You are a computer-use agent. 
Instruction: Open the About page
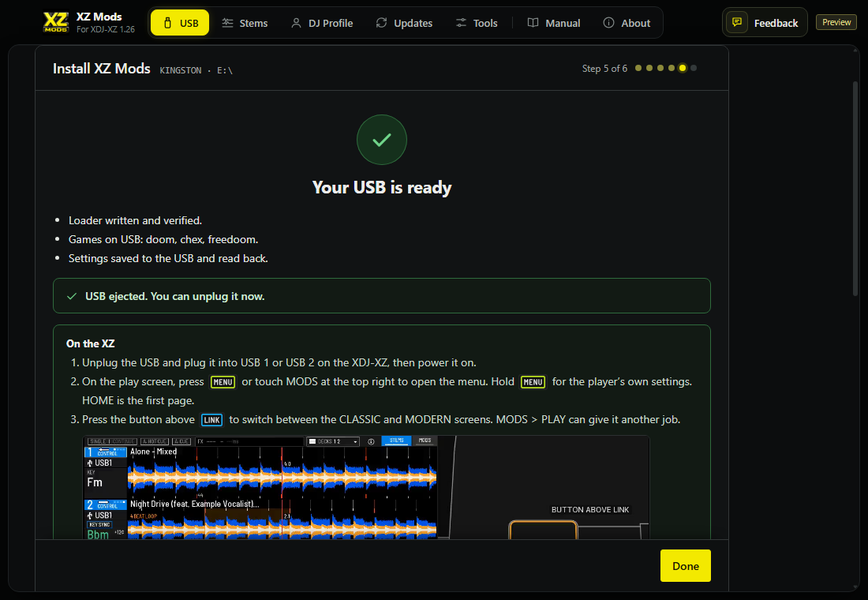(x=627, y=23)
